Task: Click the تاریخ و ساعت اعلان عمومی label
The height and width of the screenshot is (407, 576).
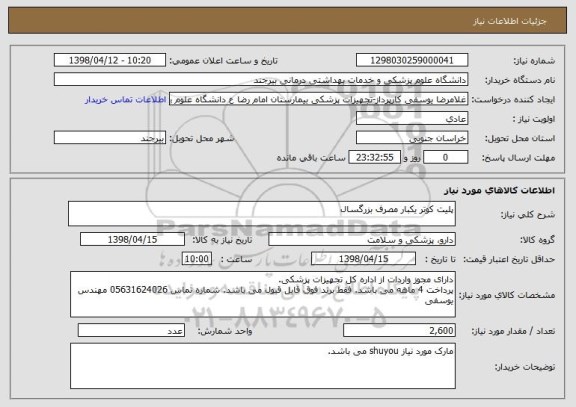Action: (223, 61)
